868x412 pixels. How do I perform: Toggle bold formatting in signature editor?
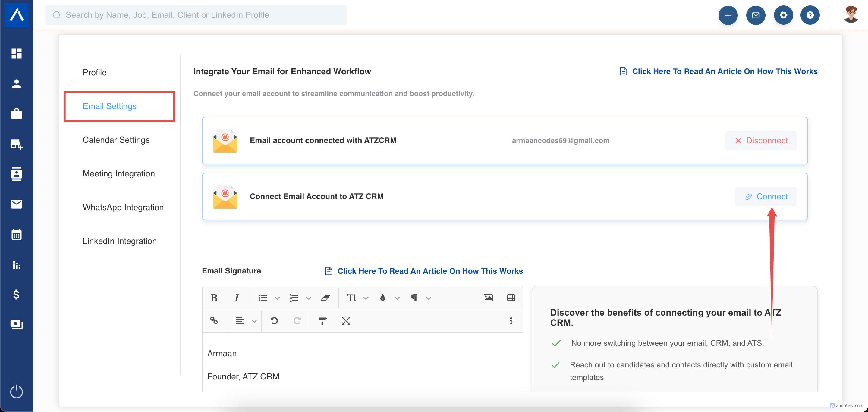(214, 298)
